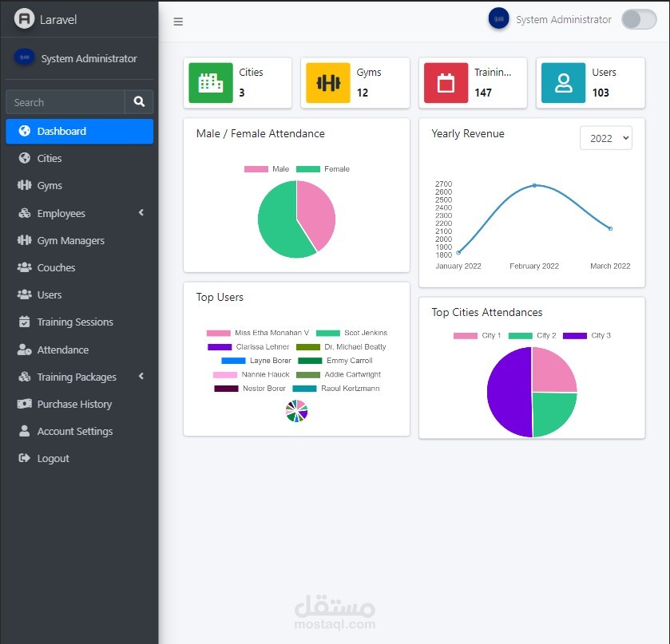670x644 pixels.
Task: Click the Account Settings user icon
Action: [24, 431]
